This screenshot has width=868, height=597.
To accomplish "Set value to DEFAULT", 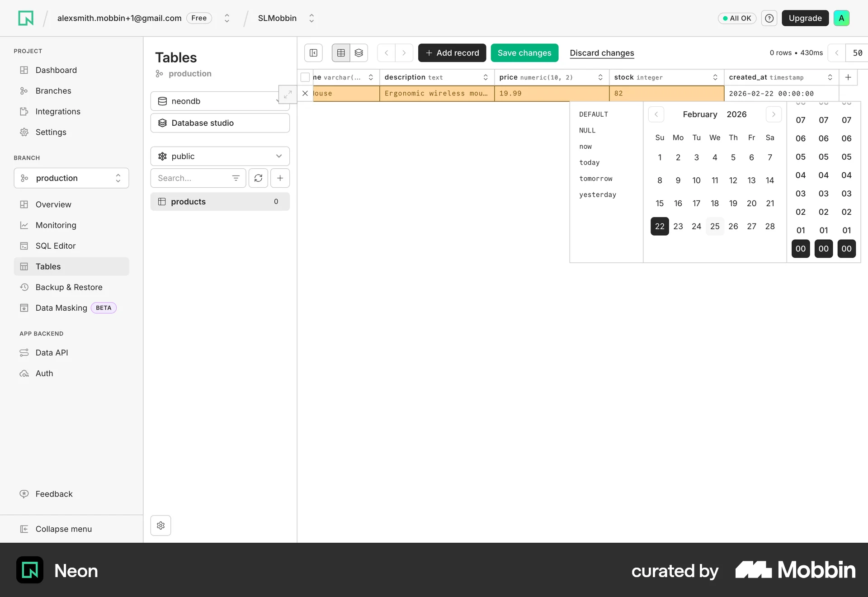I will (x=594, y=114).
